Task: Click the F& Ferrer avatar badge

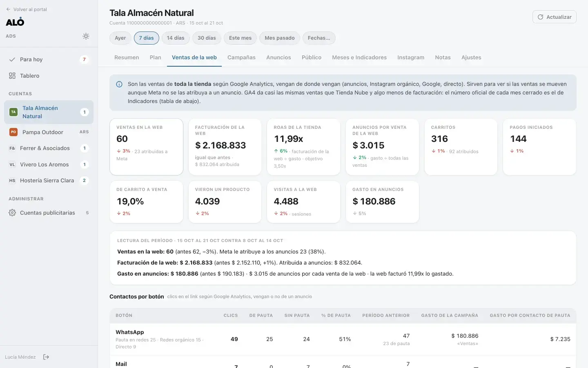Action: [x=12, y=148]
